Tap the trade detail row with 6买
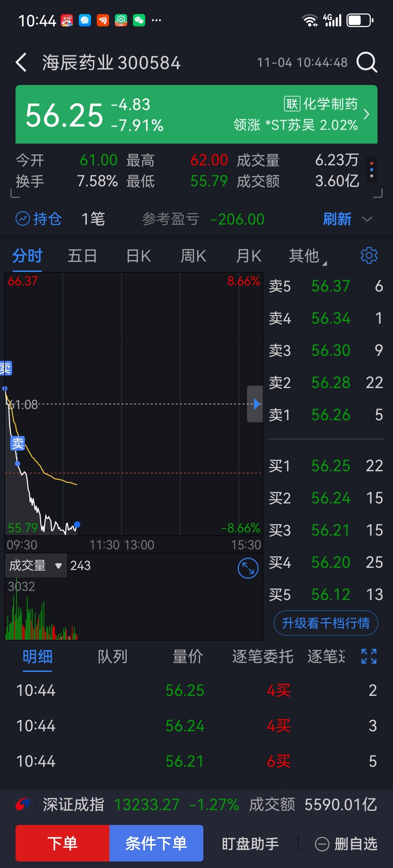 pyautogui.click(x=196, y=761)
